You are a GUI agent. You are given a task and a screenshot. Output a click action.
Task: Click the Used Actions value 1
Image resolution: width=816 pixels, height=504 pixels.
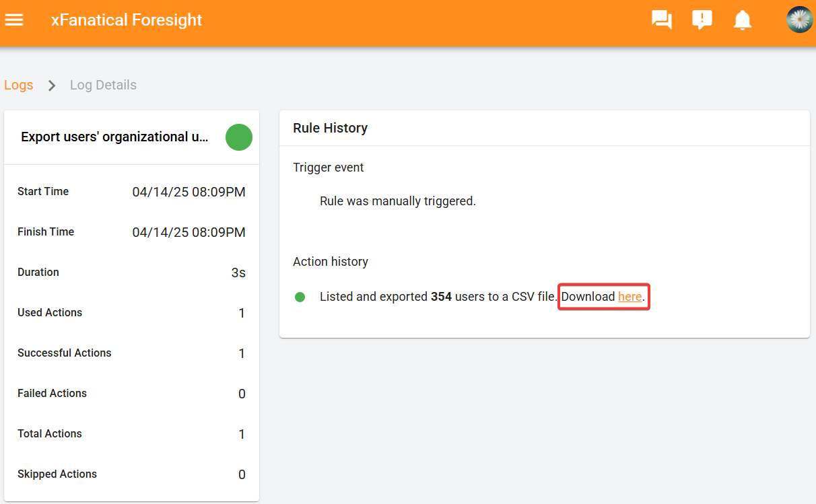point(242,314)
